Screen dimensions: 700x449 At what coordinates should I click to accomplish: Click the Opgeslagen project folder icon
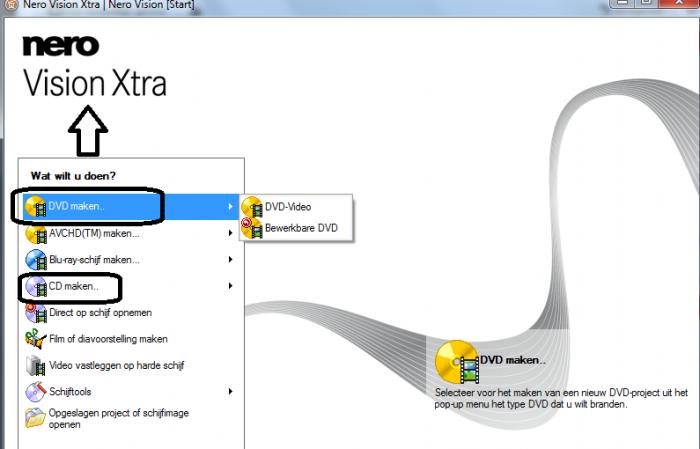click(x=36, y=418)
